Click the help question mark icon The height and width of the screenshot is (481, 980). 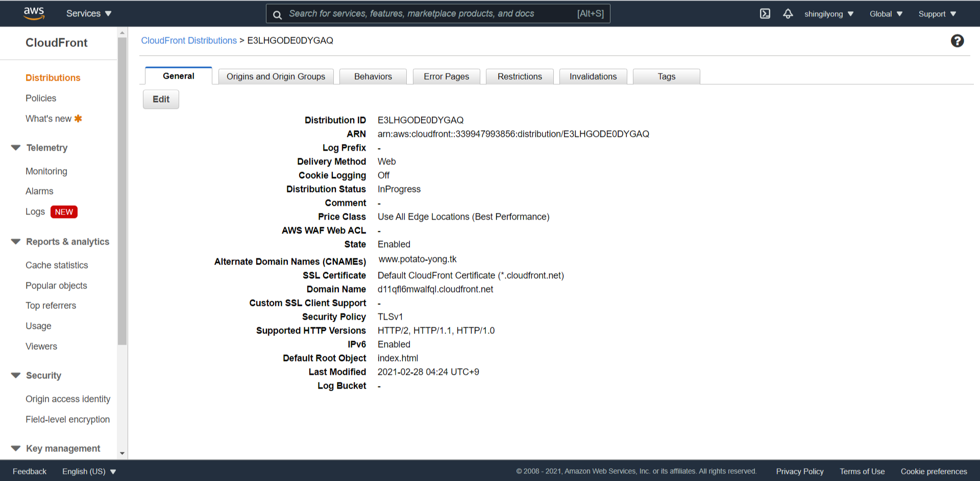(x=957, y=41)
